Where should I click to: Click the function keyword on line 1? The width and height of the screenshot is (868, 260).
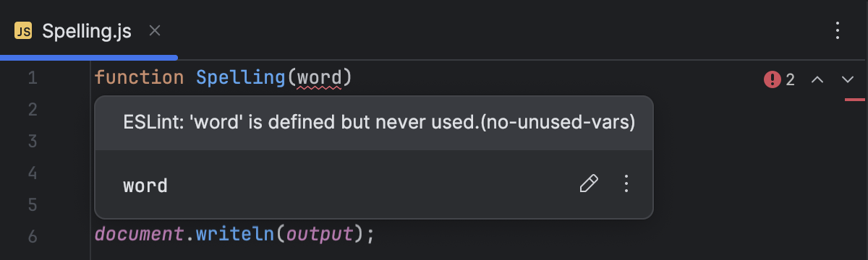[139, 77]
